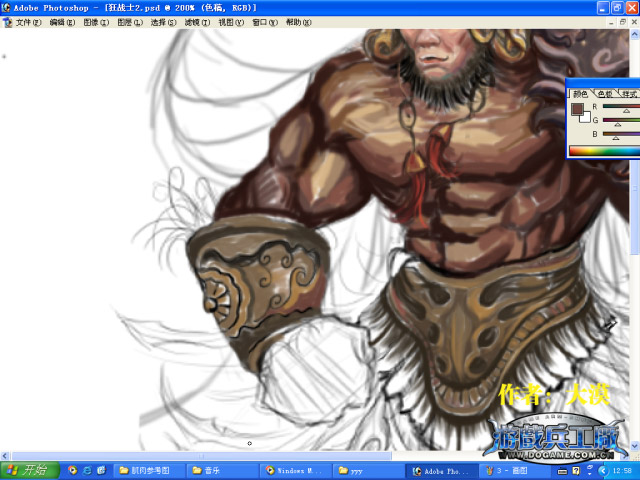This screenshot has width=640, height=480.
Task: Open the 选择(S) menu
Action: click(x=163, y=22)
